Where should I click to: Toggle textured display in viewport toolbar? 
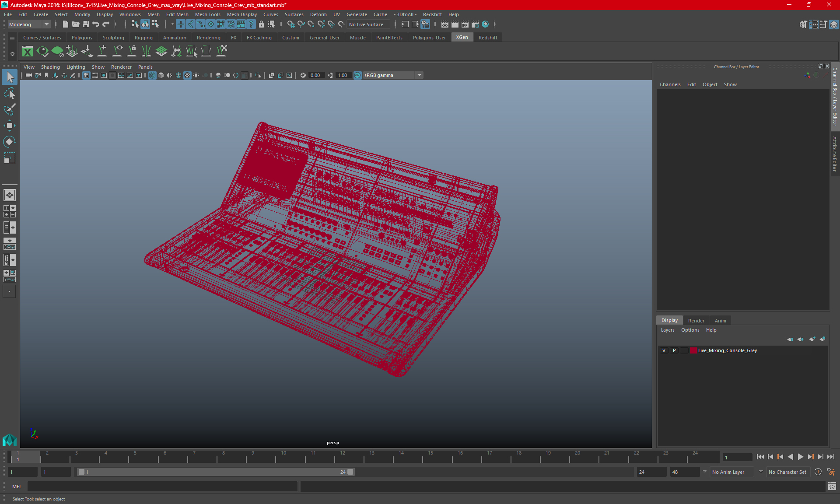pos(187,75)
